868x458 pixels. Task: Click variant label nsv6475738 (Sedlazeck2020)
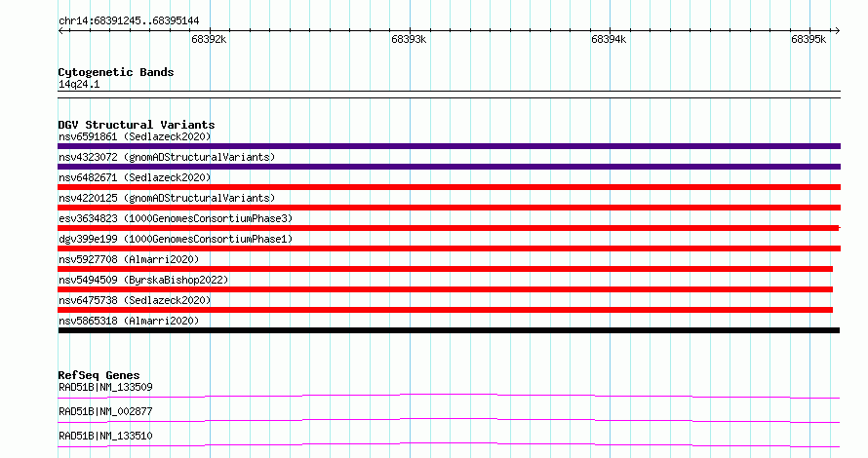click(135, 300)
